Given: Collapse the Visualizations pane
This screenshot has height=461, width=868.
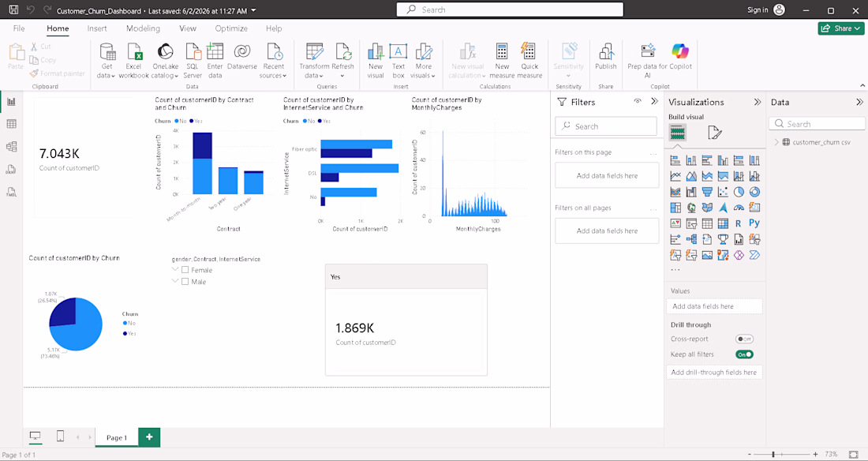Looking at the screenshot, I should [x=758, y=102].
